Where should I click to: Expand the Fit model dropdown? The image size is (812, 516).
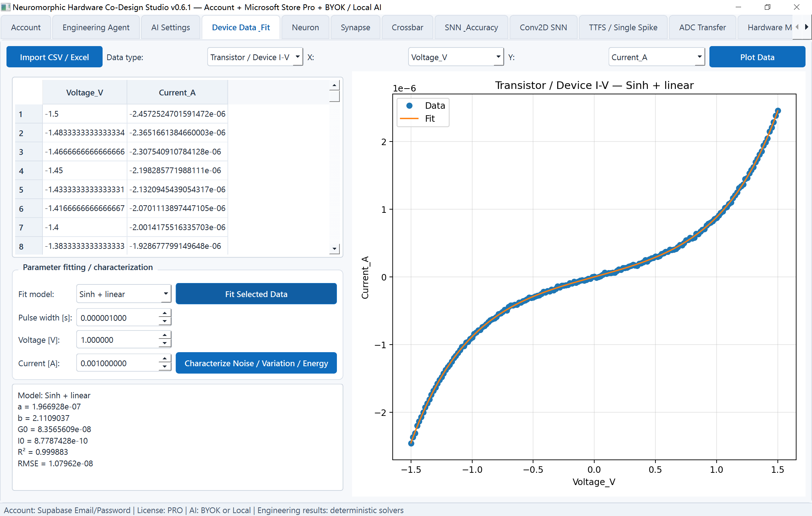(x=123, y=294)
